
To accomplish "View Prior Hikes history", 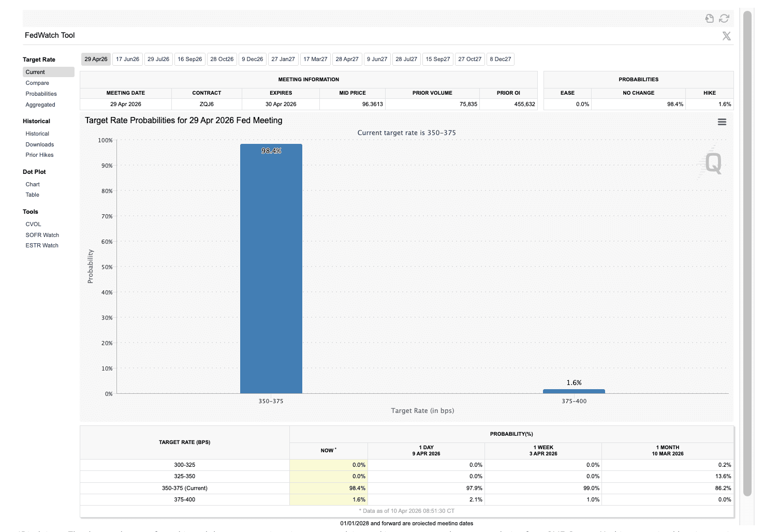I will [x=39, y=155].
